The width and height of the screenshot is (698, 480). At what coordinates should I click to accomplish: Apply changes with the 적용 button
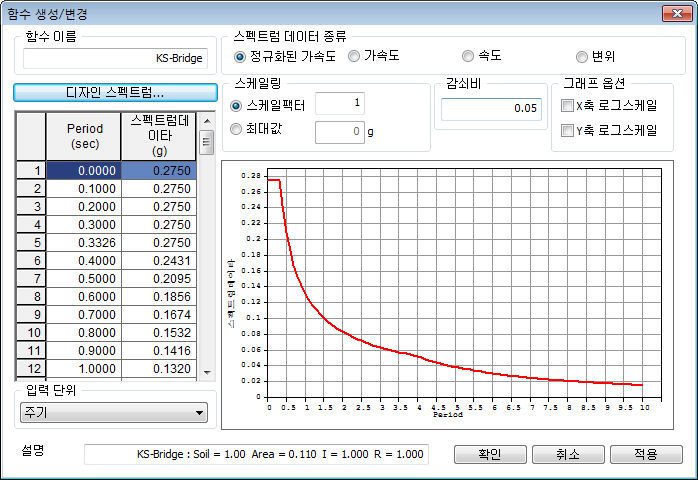[646, 454]
